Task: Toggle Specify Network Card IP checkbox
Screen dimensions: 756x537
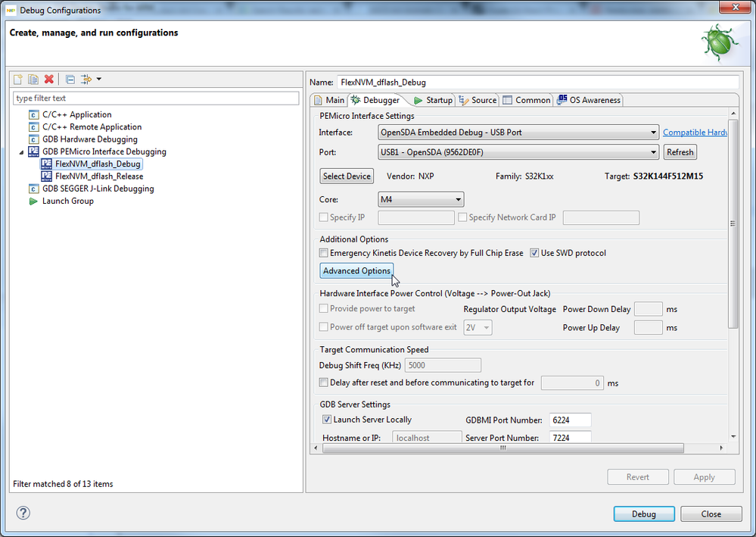Action: click(x=462, y=217)
